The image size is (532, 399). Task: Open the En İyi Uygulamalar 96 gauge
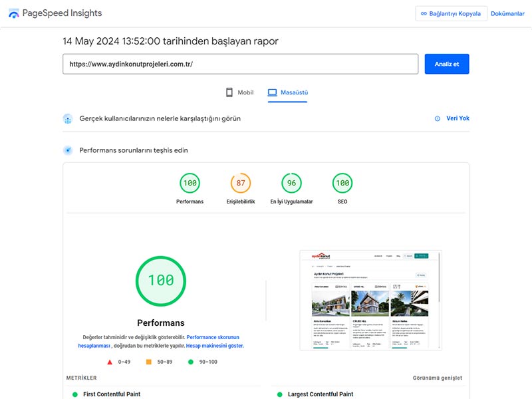click(x=291, y=184)
